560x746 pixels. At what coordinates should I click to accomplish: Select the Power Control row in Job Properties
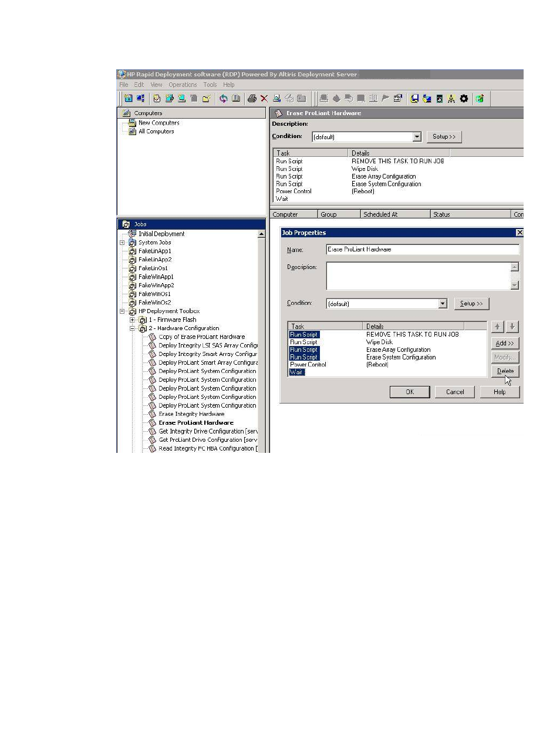pos(387,365)
